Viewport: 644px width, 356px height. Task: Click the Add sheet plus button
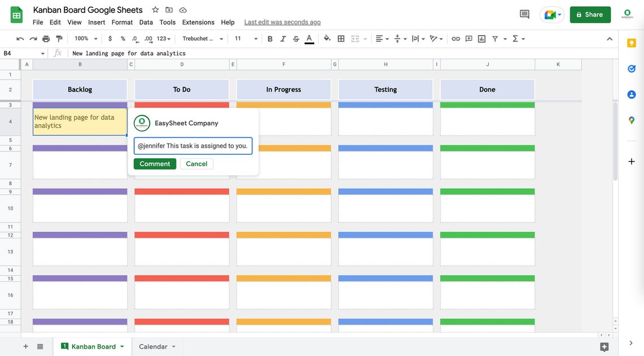pos(25,346)
